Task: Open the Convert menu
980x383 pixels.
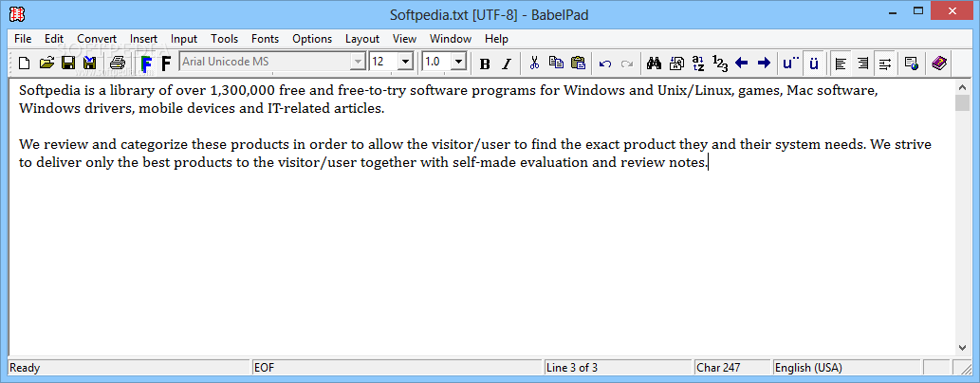Action: pos(97,39)
